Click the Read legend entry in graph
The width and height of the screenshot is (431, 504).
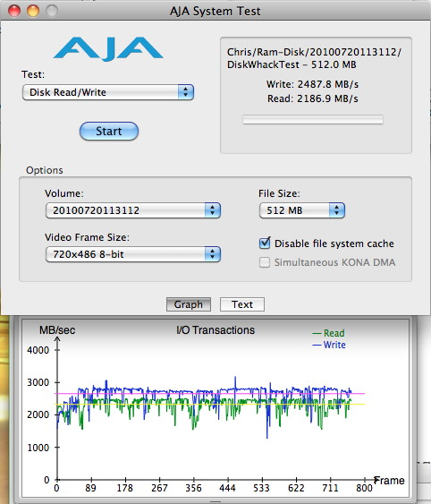(x=328, y=333)
